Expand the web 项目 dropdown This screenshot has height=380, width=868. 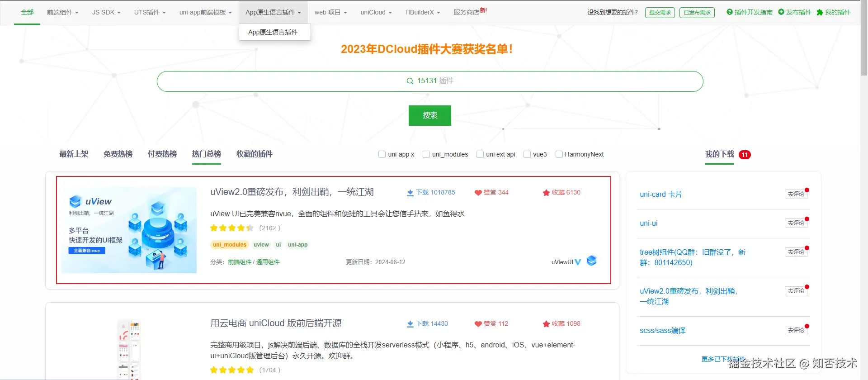tap(331, 12)
